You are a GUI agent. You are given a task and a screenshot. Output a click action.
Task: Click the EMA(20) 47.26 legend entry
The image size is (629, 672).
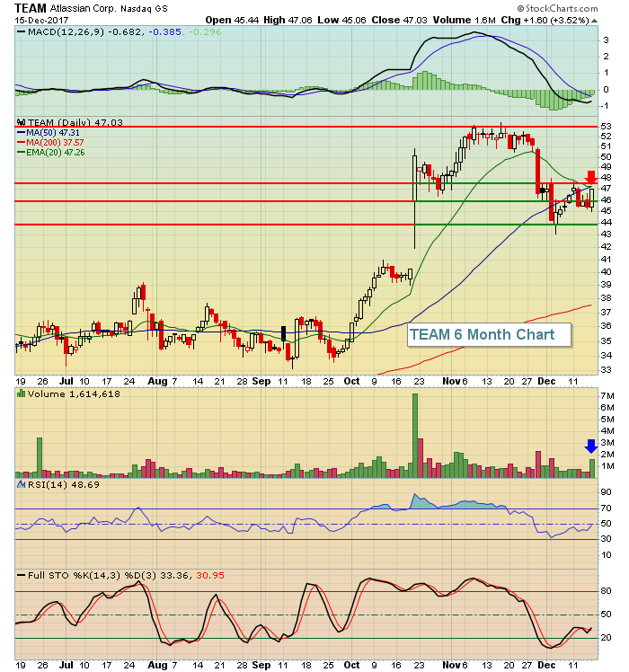pyautogui.click(x=50, y=152)
